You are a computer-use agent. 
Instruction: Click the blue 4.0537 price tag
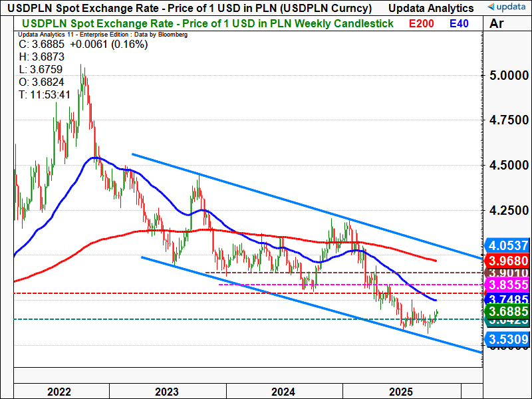point(507,245)
